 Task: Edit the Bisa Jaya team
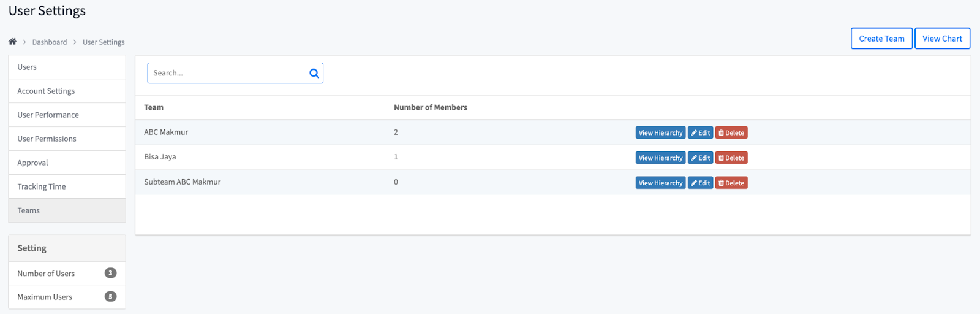[x=700, y=158]
